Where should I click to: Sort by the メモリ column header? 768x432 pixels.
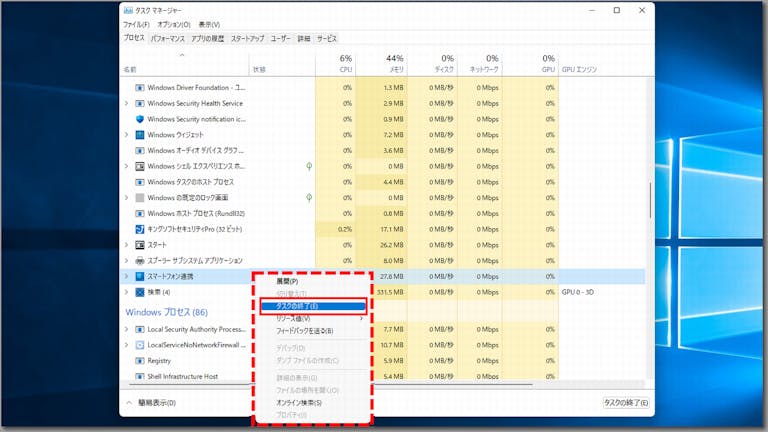pyautogui.click(x=382, y=64)
